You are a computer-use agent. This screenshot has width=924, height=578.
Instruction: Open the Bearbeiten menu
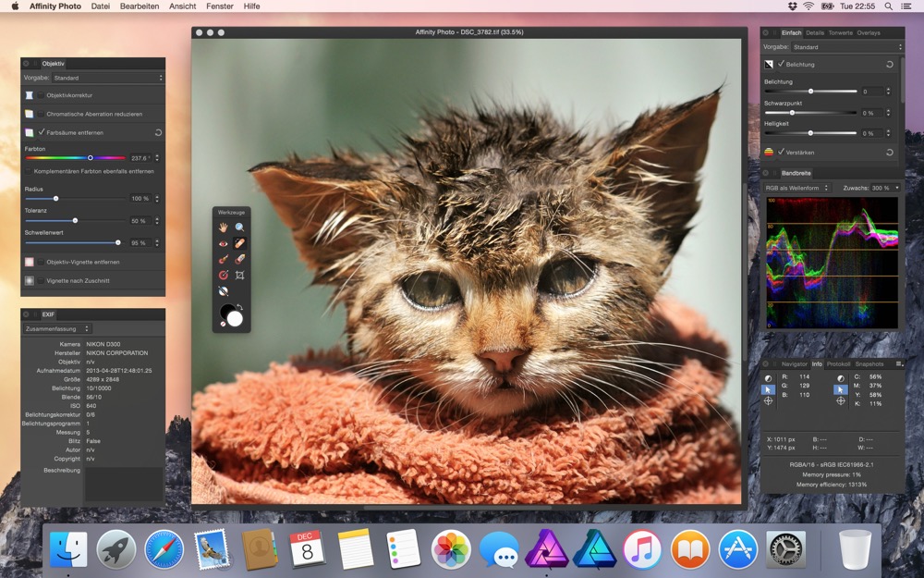[x=140, y=6]
